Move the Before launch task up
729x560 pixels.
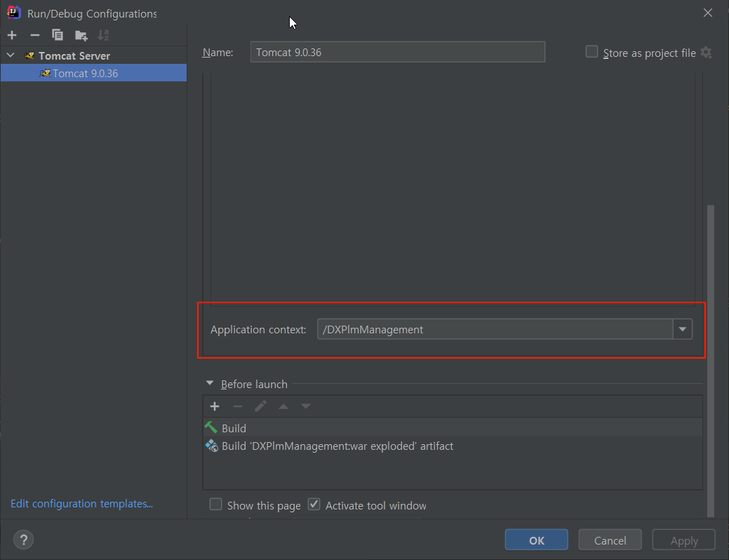point(283,406)
